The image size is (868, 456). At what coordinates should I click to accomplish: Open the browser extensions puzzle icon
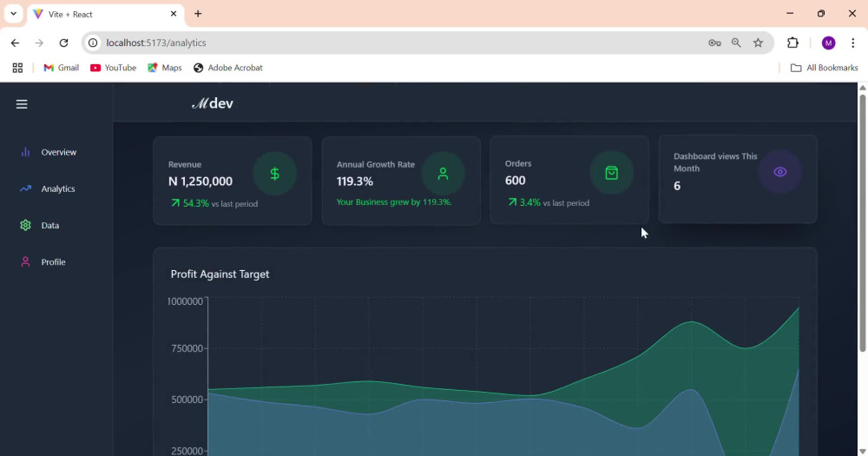pyautogui.click(x=792, y=43)
